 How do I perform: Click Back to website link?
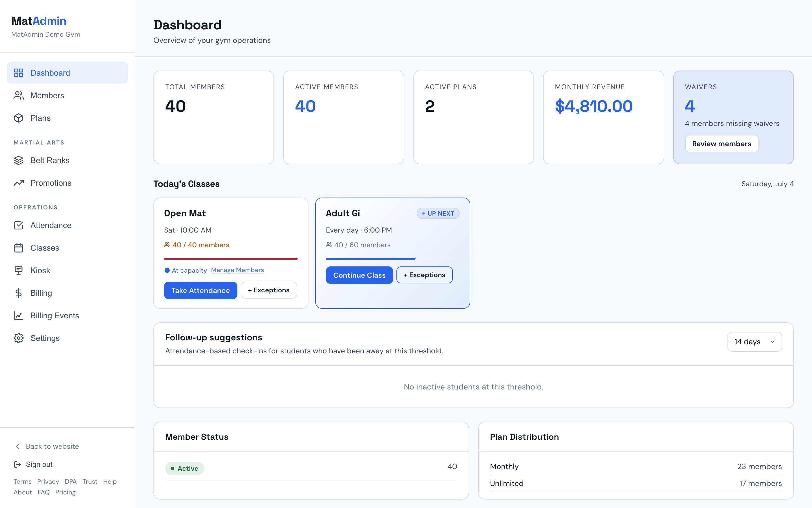(x=52, y=446)
